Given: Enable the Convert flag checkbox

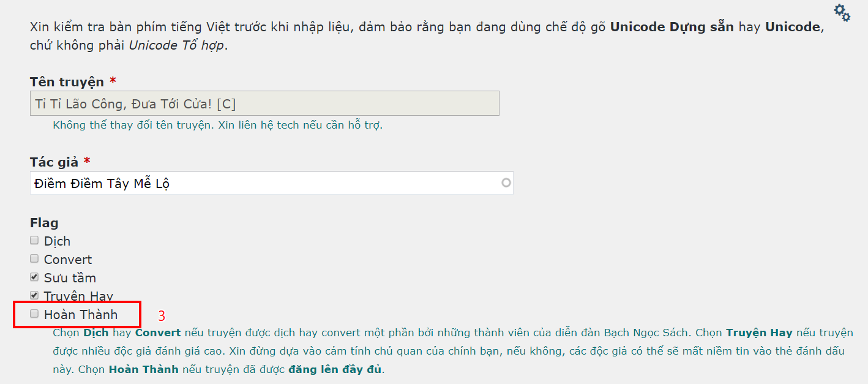Looking at the screenshot, I should (34, 258).
